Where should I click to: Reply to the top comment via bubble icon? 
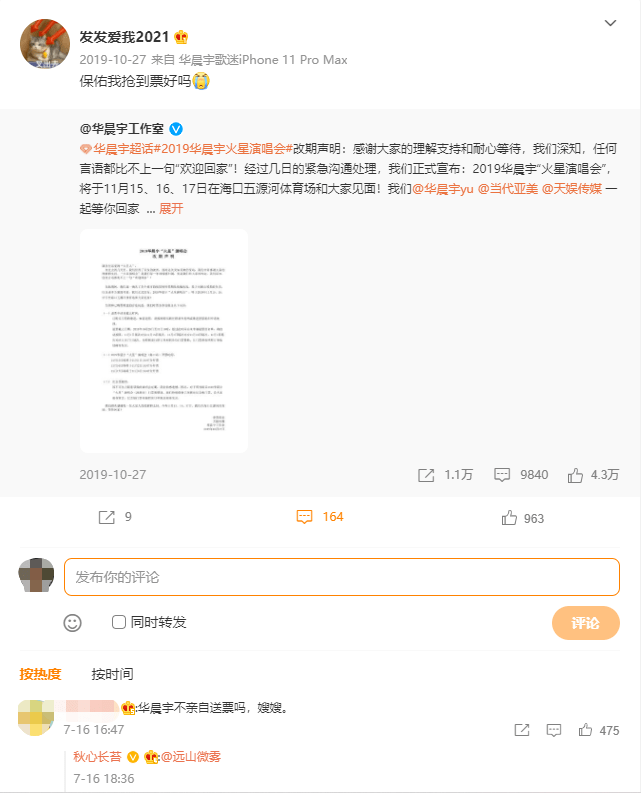(553, 730)
